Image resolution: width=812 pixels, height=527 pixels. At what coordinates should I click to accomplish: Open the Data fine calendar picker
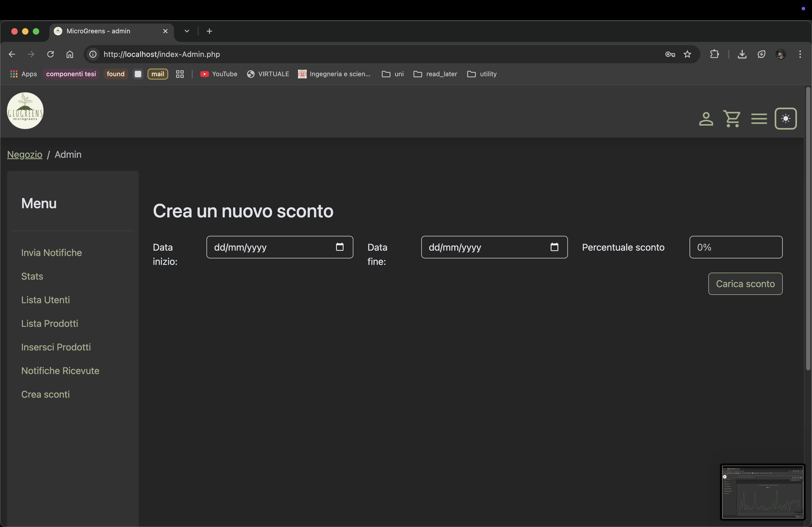[554, 247]
